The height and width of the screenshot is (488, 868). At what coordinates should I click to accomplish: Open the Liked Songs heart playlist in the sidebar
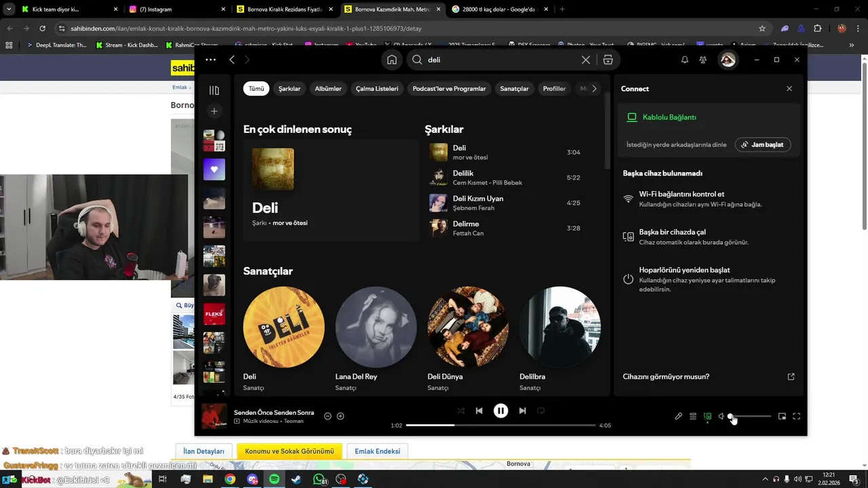(x=214, y=169)
